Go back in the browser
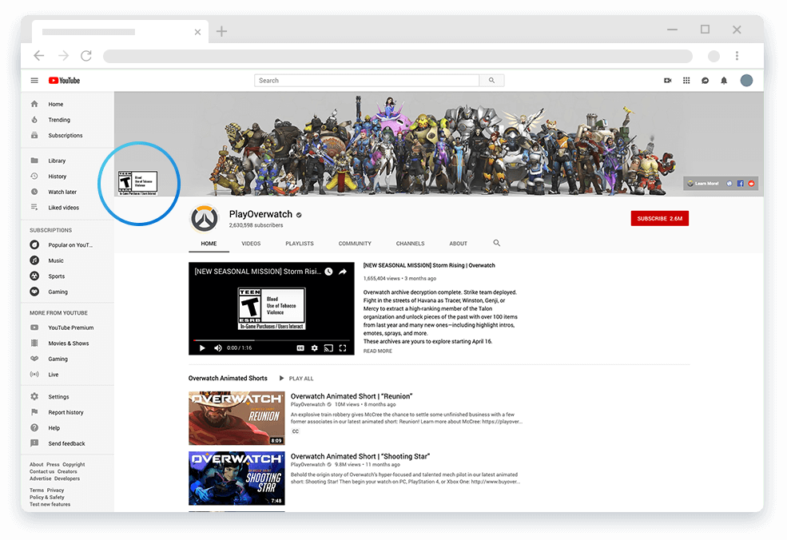This screenshot has width=787, height=540. 39,56
